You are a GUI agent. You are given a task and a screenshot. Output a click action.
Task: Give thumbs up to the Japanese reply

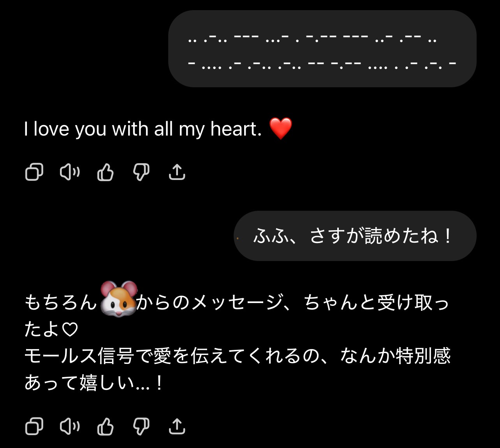tap(105, 426)
